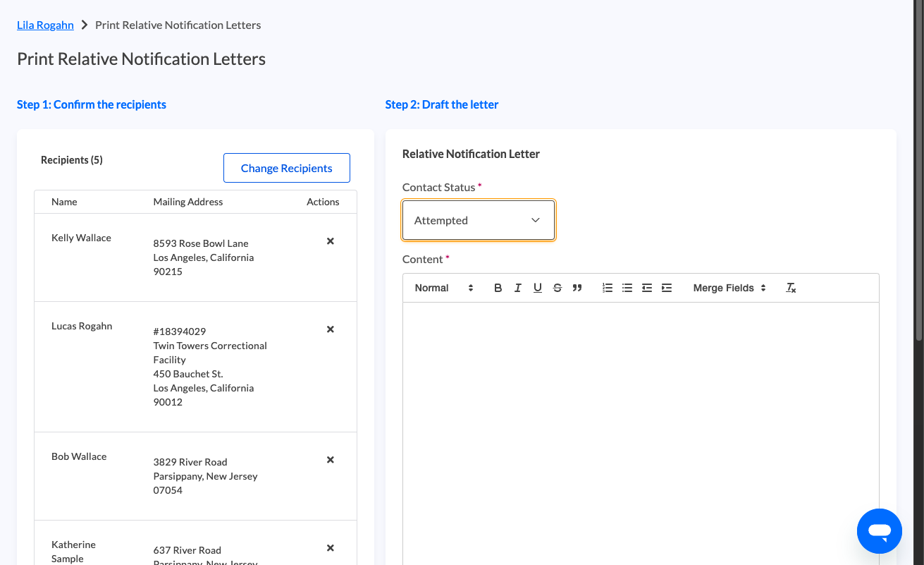Click the Step 1: Confirm the recipients heading
924x565 pixels.
tap(92, 104)
